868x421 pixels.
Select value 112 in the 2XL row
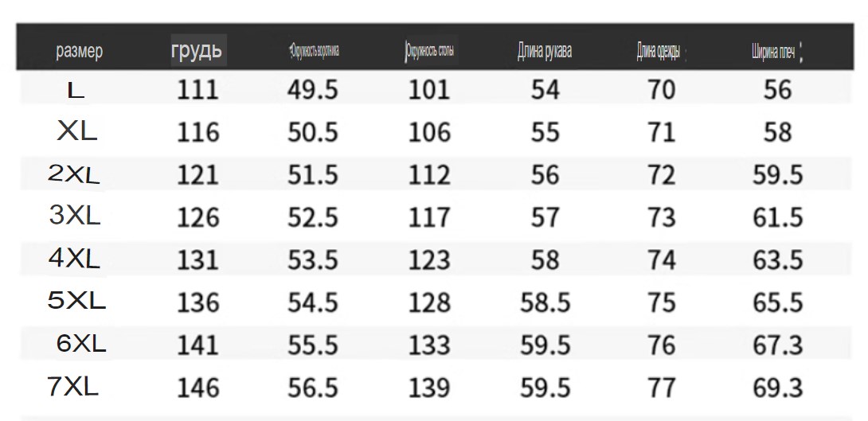[x=429, y=175]
